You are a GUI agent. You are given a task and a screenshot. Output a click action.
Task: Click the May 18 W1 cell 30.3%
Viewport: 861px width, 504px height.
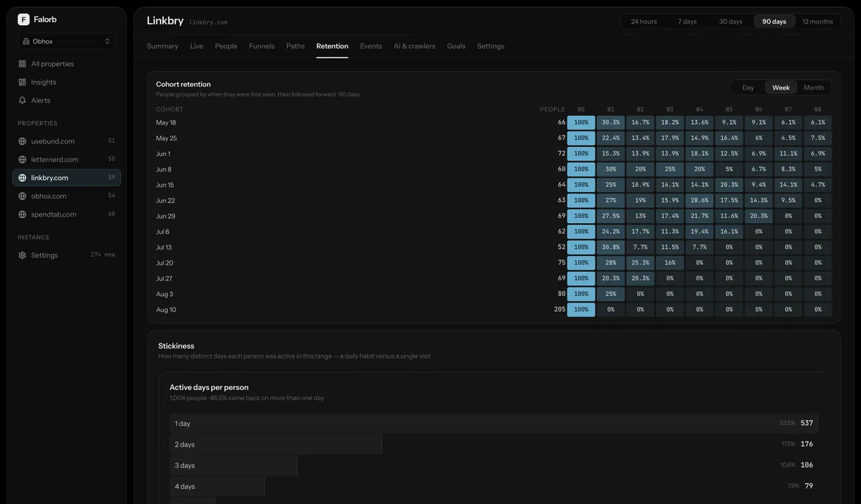[x=611, y=123]
